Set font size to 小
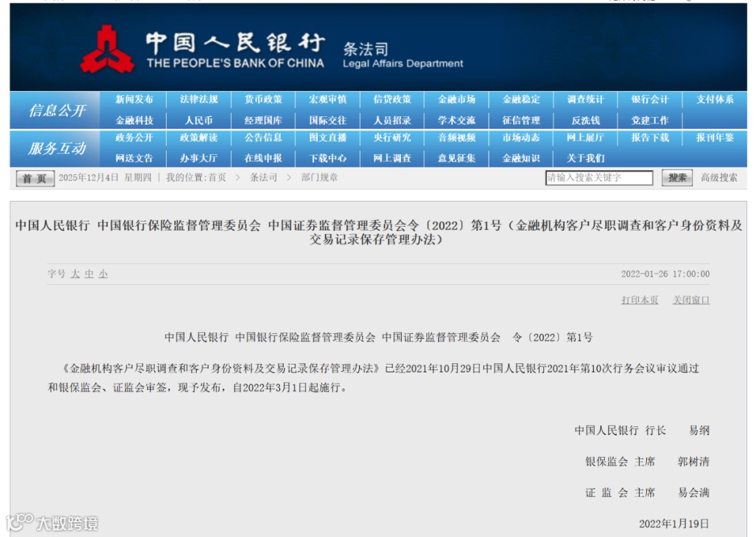The image size is (756, 537). pos(103,274)
